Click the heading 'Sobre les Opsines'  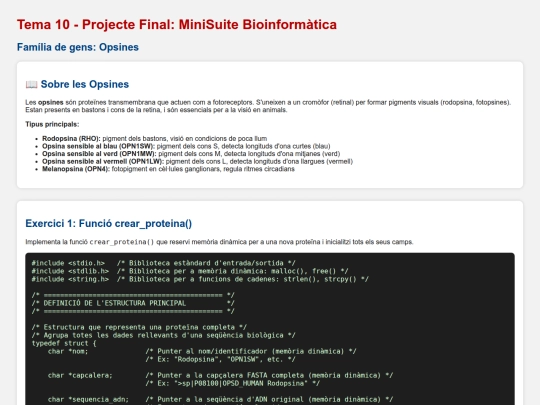[x=85, y=84]
